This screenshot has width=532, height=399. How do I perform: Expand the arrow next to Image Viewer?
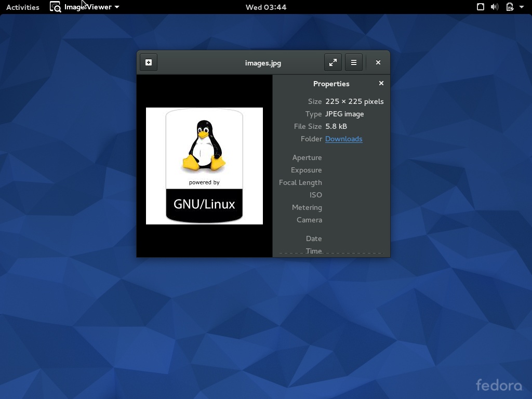[x=117, y=7]
